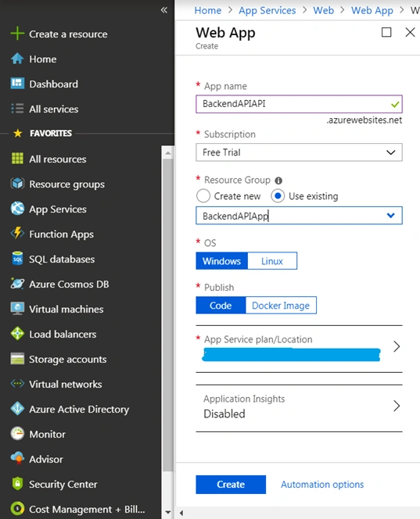Collapse the sidebar with double chevron
This screenshot has width=420, height=519.
[164, 10]
